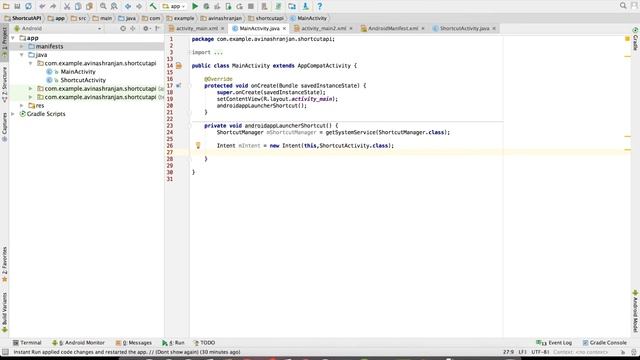The height and width of the screenshot is (360, 640).
Task: Open the Run tool window
Action: (x=173, y=343)
